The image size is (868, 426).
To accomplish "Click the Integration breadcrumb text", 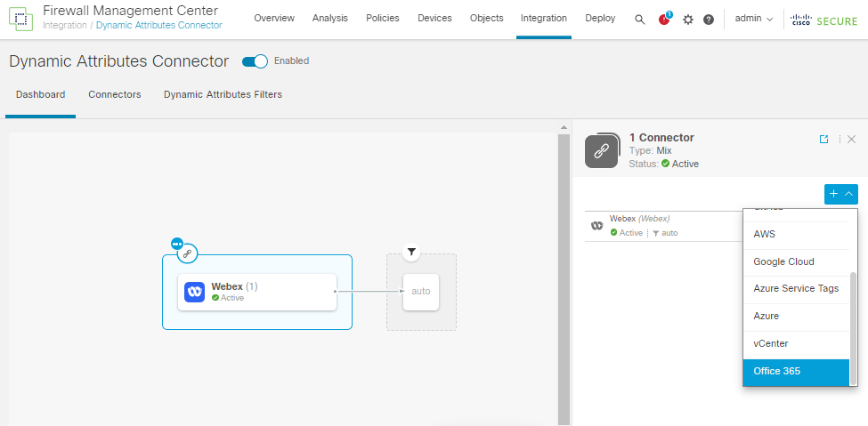I will pos(65,26).
